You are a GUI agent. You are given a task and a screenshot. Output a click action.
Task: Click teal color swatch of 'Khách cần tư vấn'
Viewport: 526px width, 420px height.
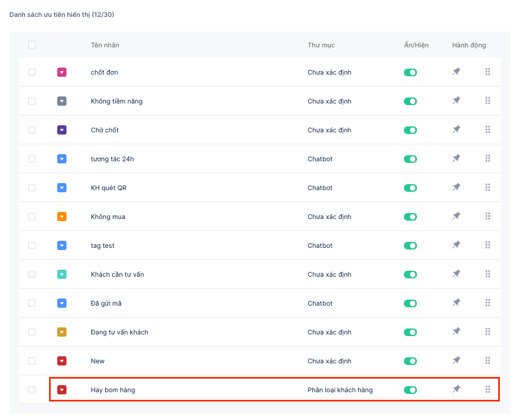62,275
